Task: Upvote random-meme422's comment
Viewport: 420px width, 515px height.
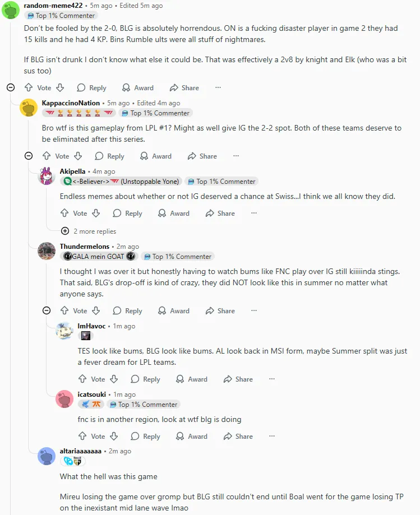Action: tap(29, 87)
